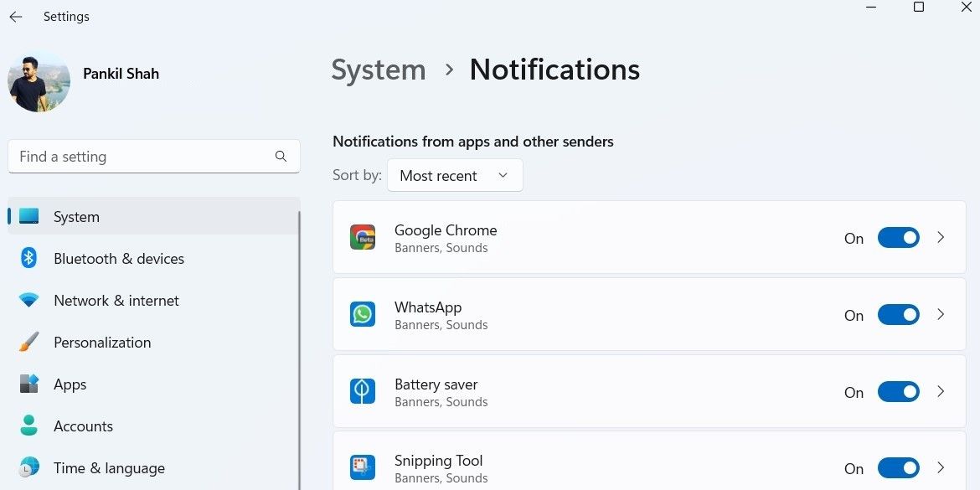Click the Battery saver icon
The width and height of the screenshot is (980, 490).
coord(362,391)
